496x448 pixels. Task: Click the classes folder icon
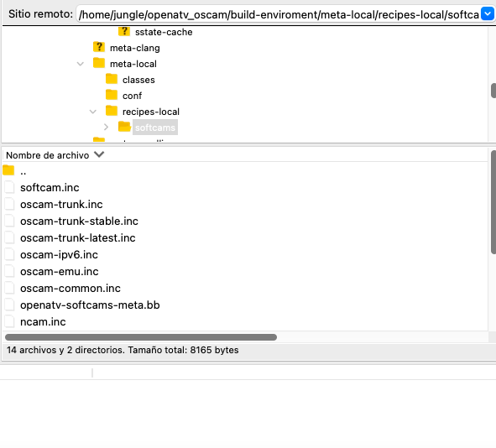[x=112, y=79]
